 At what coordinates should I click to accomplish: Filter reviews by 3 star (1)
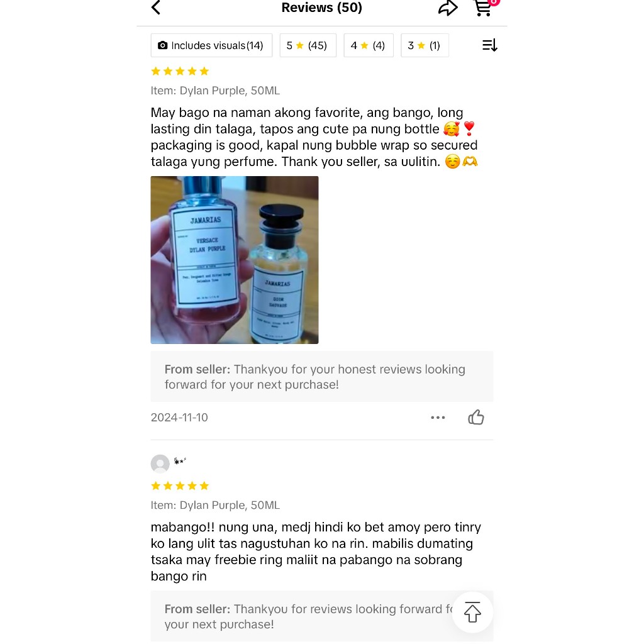(425, 45)
